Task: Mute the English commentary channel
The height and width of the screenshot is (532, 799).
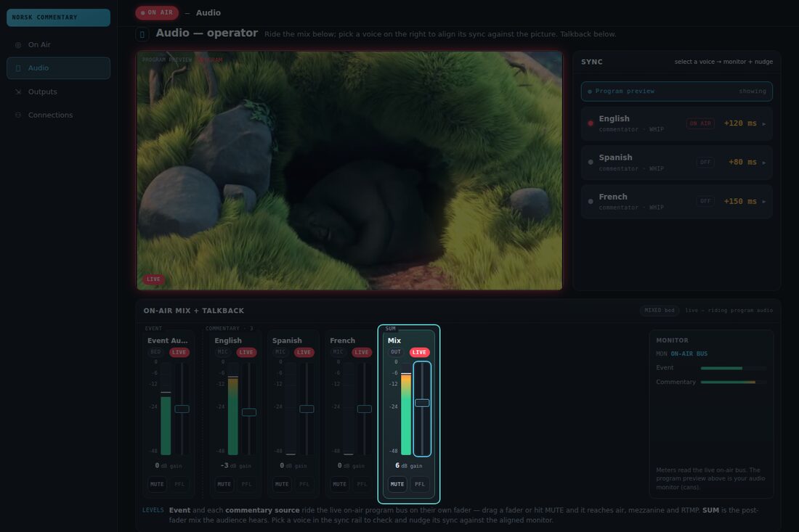Action: point(224,484)
